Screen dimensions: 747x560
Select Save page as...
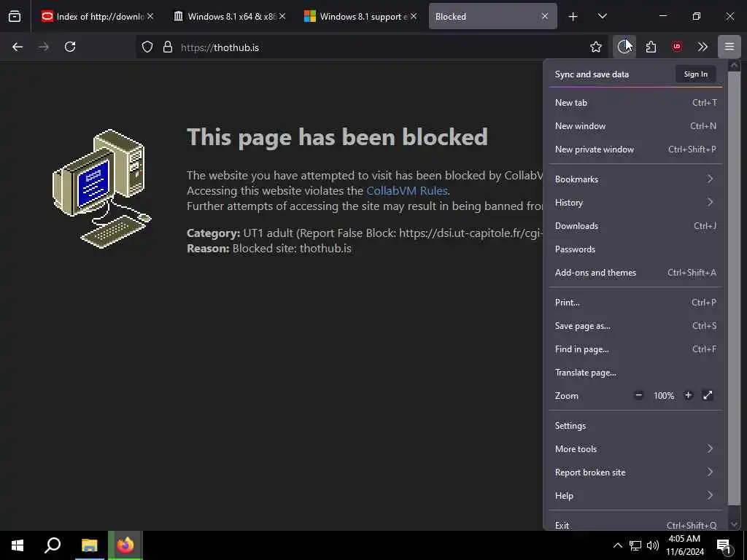pyautogui.click(x=635, y=326)
